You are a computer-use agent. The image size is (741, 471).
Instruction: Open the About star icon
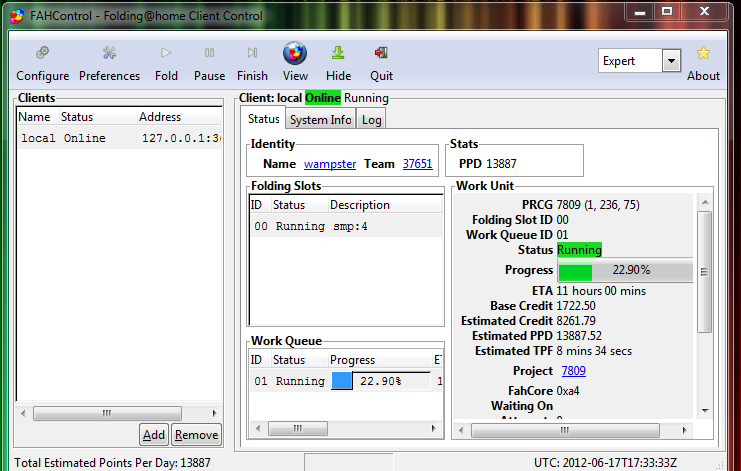pos(703,53)
